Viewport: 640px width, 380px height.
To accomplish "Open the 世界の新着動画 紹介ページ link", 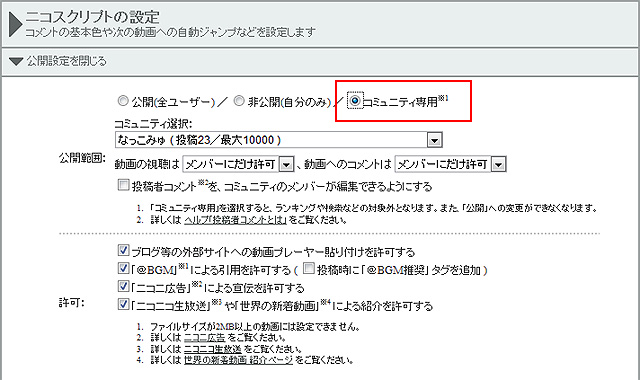I will tap(238, 360).
